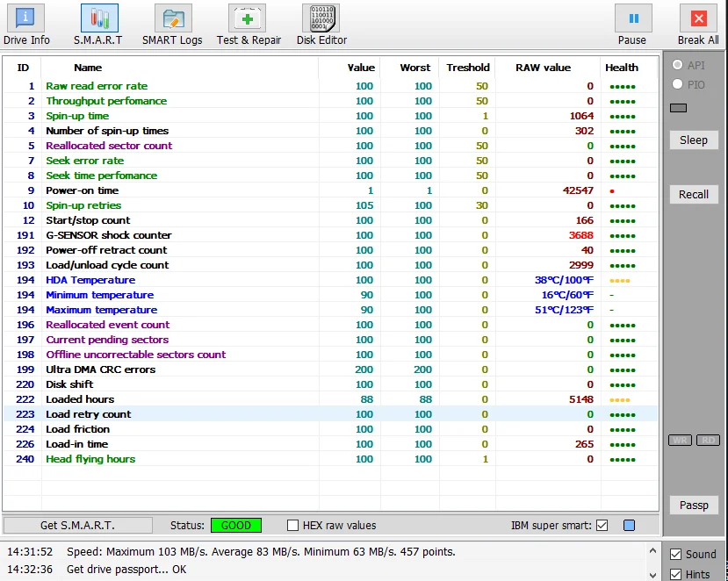Select the Reallocated sector count row
The width and height of the screenshot is (728, 581).
pos(109,146)
